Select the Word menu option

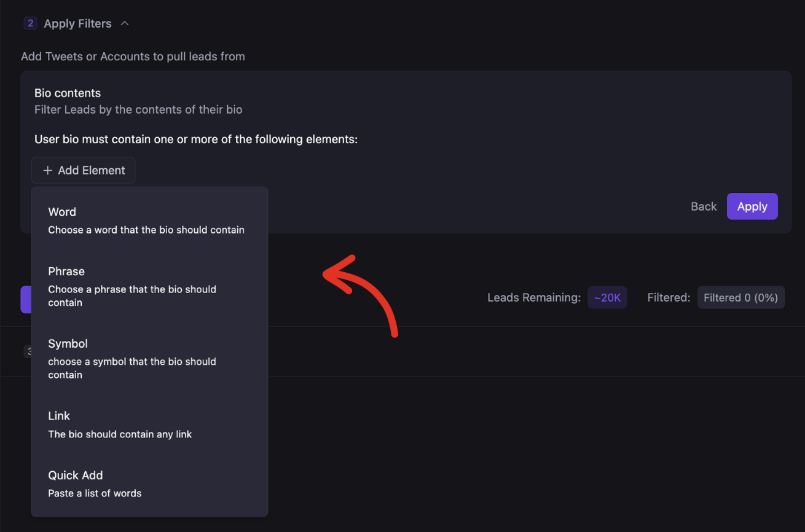point(62,212)
